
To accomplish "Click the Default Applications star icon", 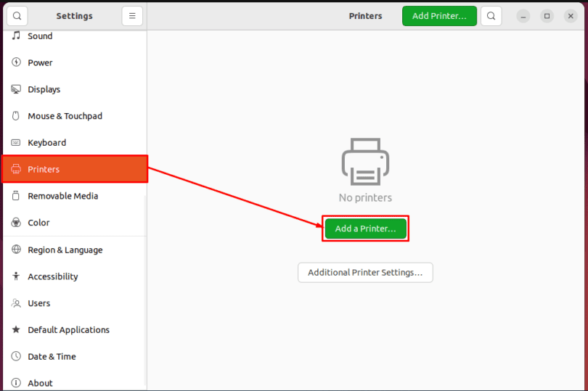I will [x=16, y=329].
